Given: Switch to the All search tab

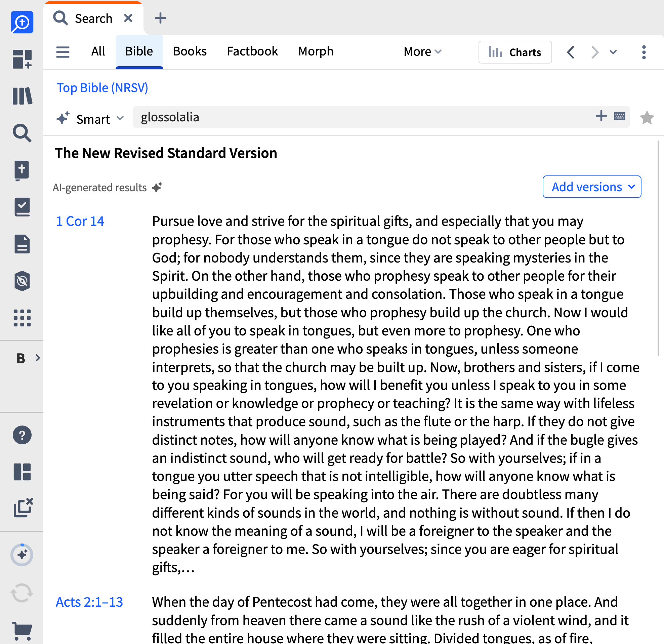Looking at the screenshot, I should tap(98, 51).
